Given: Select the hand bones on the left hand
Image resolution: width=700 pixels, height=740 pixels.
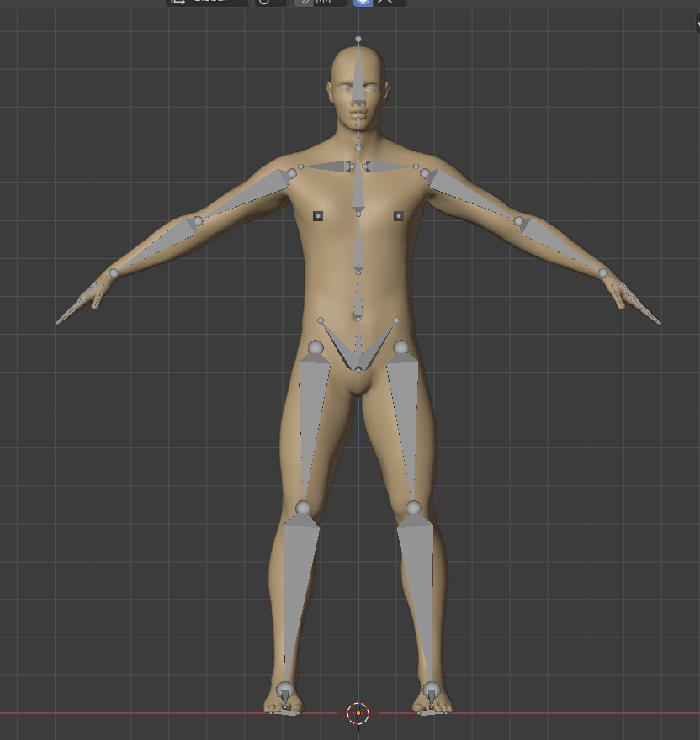Looking at the screenshot, I should point(80,302).
